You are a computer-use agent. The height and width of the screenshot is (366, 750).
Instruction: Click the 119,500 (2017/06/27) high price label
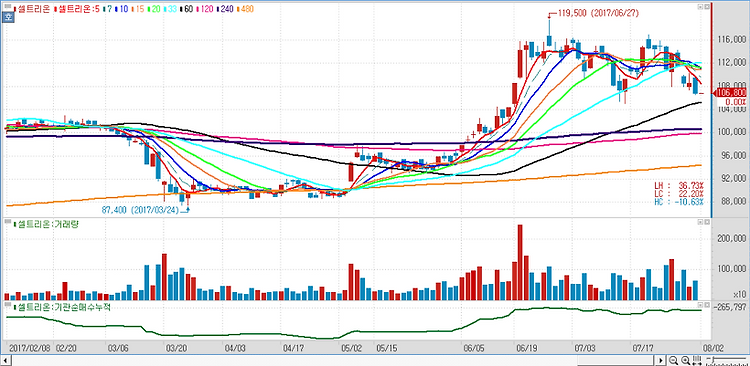(597, 13)
